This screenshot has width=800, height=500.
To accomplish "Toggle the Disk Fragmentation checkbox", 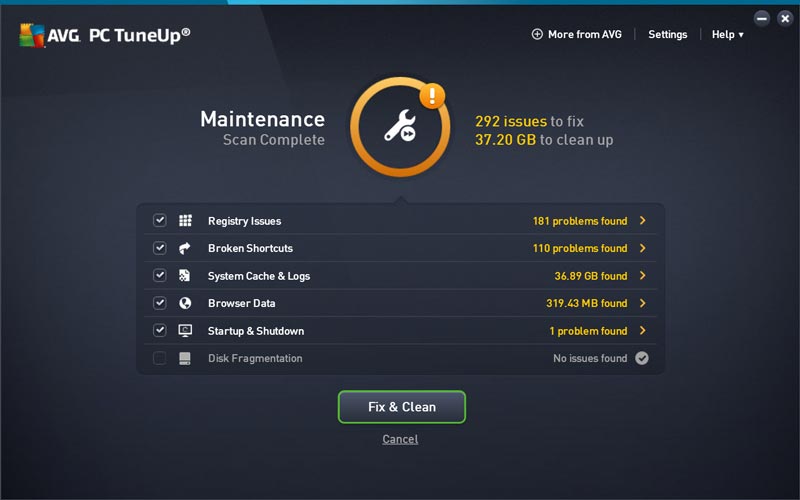I will pos(160,358).
